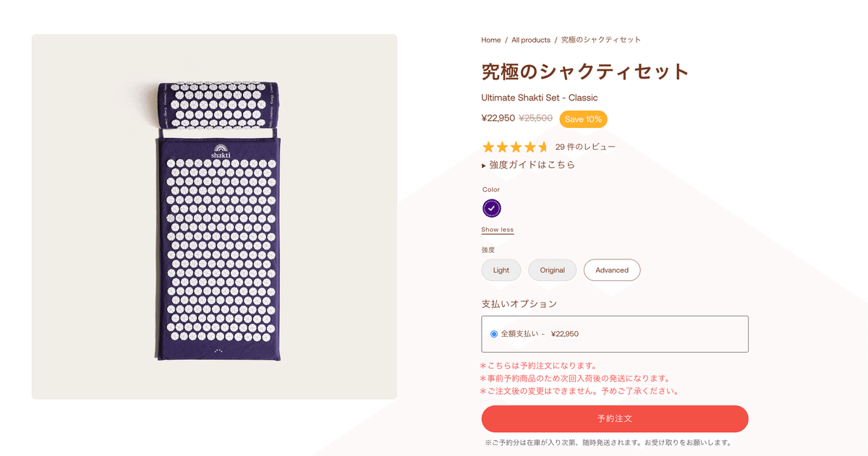Screen dimensions: 868x456
Task: Click the checkmark on the selected color swatch
Action: point(491,208)
